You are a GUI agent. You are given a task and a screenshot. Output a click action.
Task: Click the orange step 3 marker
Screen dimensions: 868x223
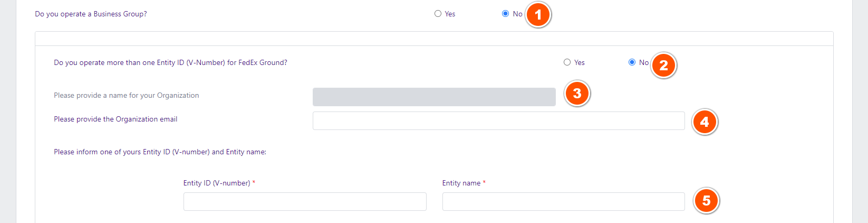(x=577, y=94)
